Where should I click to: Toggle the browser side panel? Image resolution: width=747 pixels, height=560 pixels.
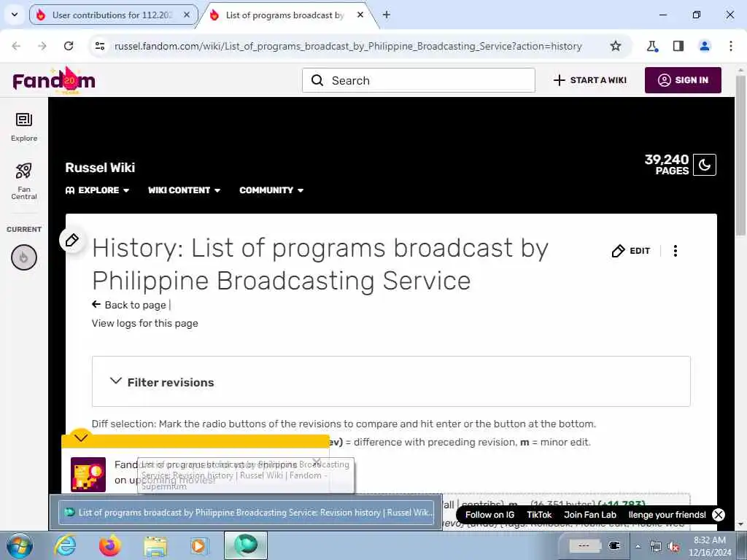tap(678, 46)
